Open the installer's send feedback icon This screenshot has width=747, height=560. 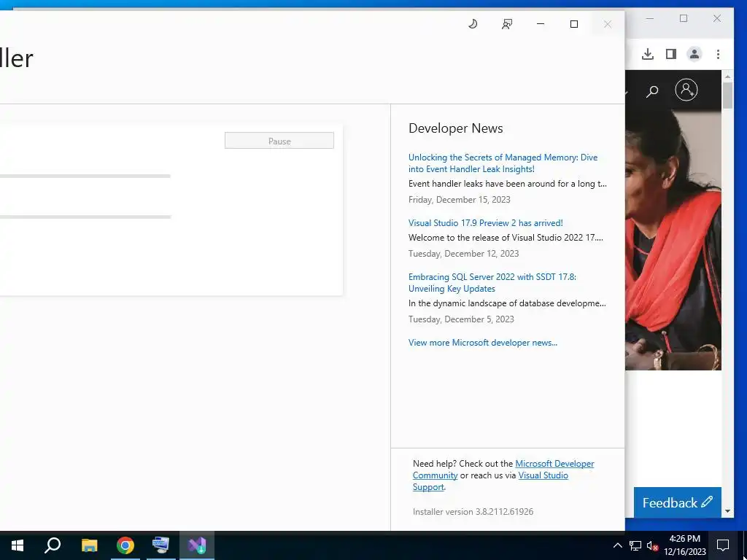click(x=507, y=24)
